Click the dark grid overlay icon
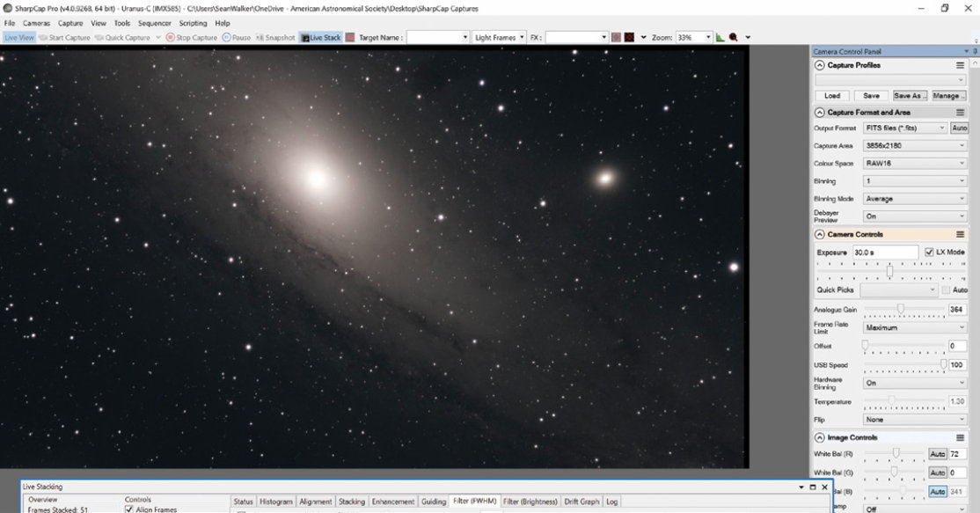Screen dimensions: 980x513 629,38
